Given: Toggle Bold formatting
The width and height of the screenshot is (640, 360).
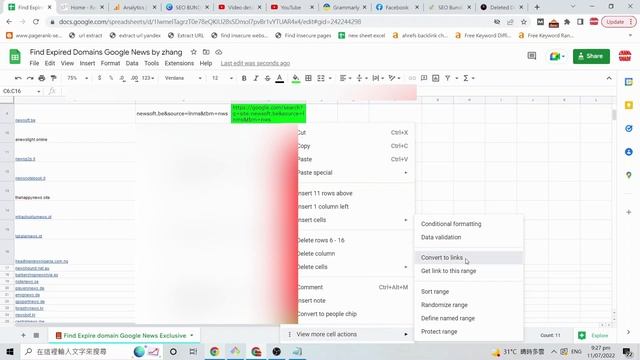Looking at the screenshot, I should (244, 78).
